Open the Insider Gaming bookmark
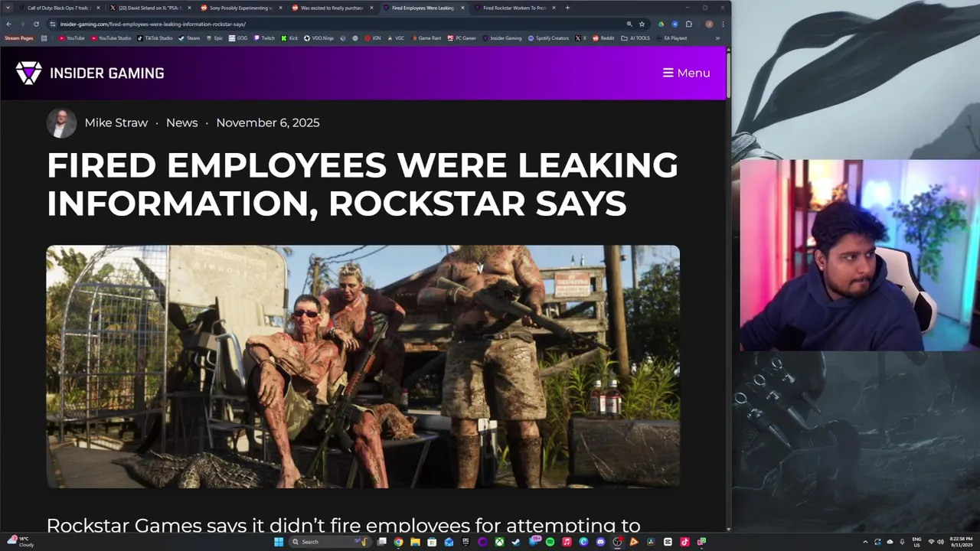This screenshot has width=980, height=551. [x=501, y=37]
